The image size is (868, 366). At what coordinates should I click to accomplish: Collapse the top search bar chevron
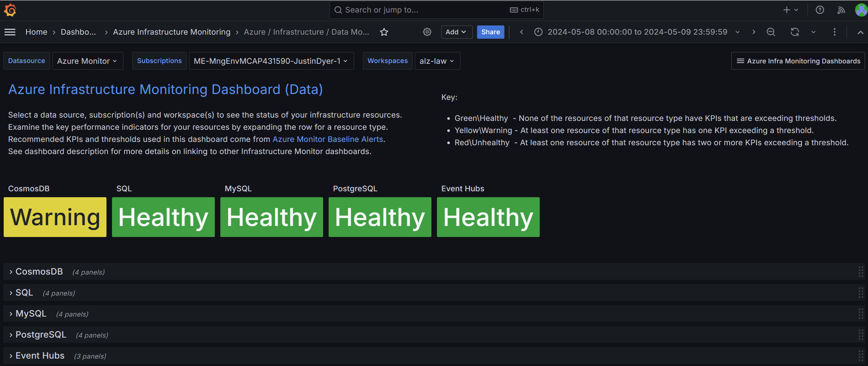point(860,32)
